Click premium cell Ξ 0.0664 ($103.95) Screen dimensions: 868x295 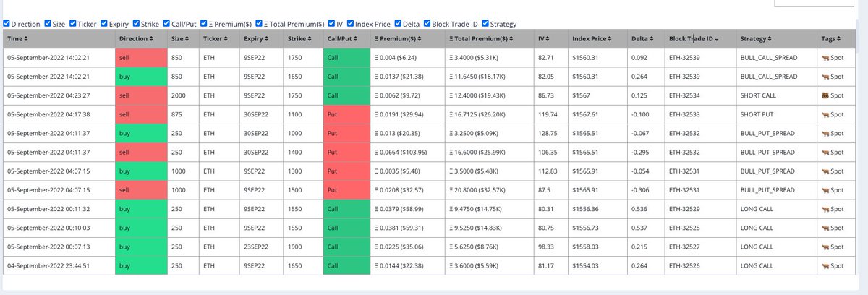tap(407, 153)
